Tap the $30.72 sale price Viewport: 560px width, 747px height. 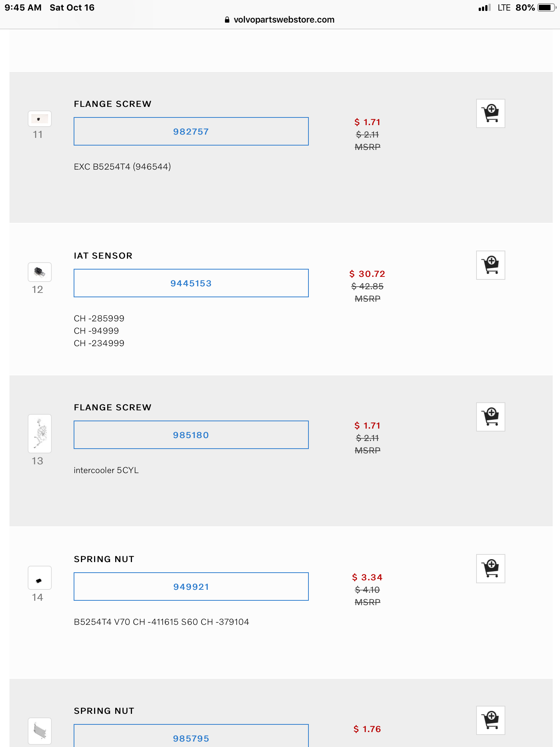pyautogui.click(x=367, y=274)
